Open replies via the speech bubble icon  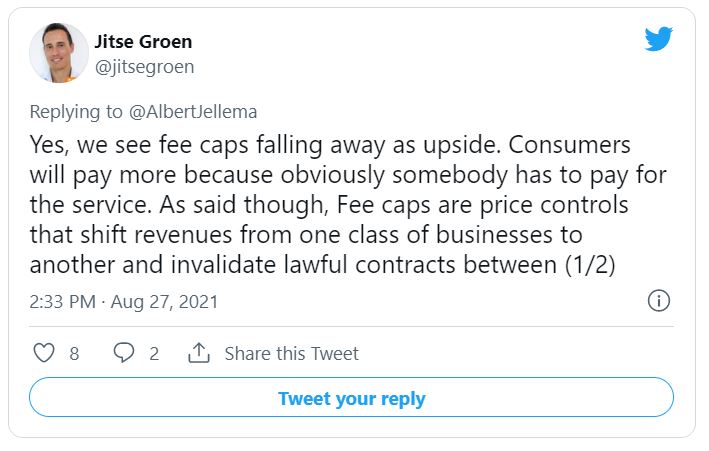pos(123,353)
